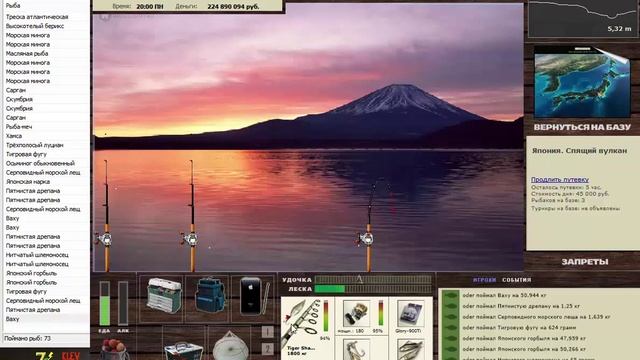Select 'Масляная рыба' in fish list
Image resolution: width=640 pixels, height=360 pixels.
click(27, 53)
